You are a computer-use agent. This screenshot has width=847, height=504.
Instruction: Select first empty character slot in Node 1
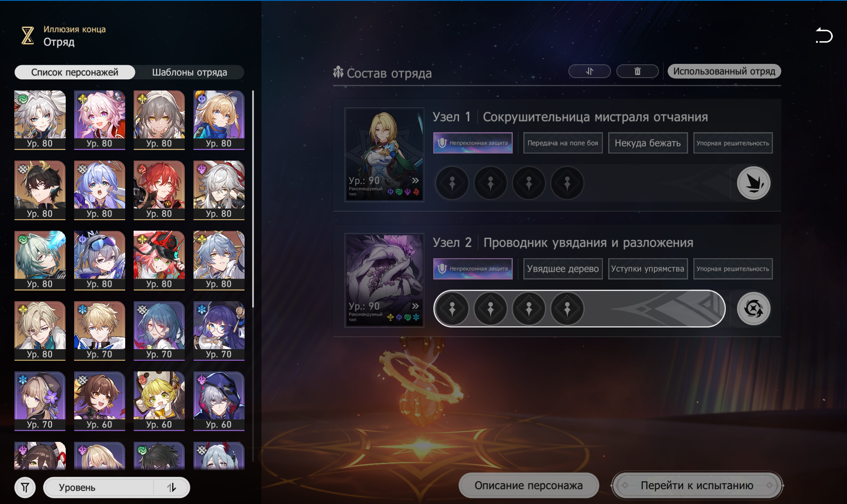[x=452, y=183]
